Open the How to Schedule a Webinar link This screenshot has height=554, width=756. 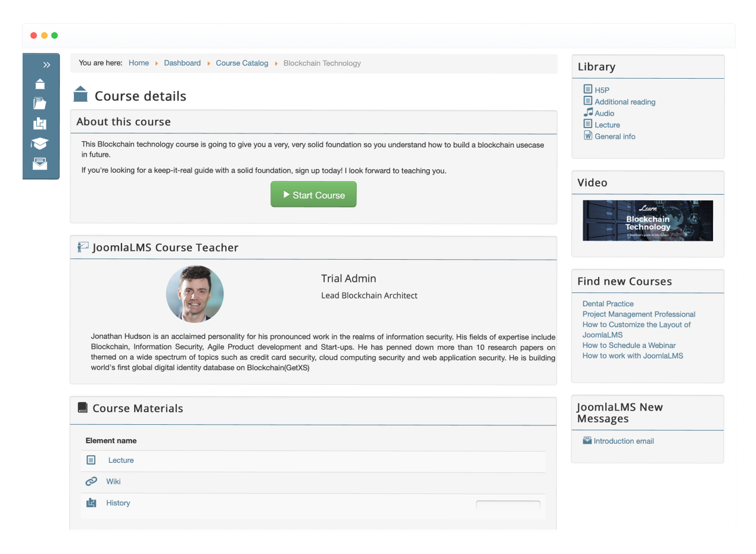[x=629, y=345]
